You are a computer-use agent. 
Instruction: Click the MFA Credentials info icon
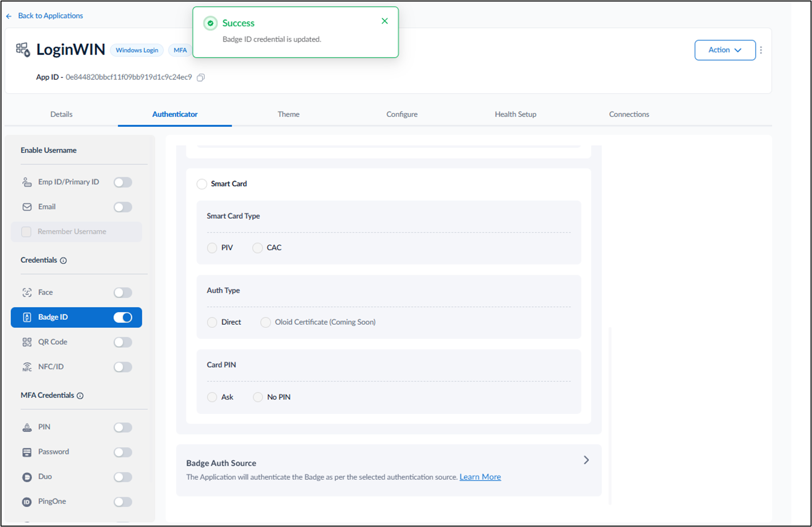tap(80, 396)
